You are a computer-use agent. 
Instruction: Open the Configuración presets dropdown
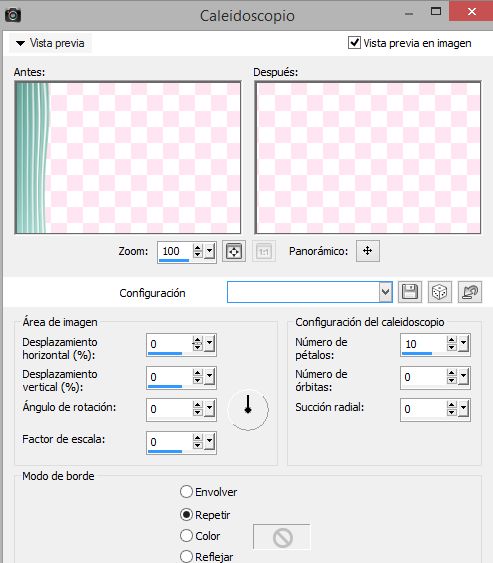point(385,292)
